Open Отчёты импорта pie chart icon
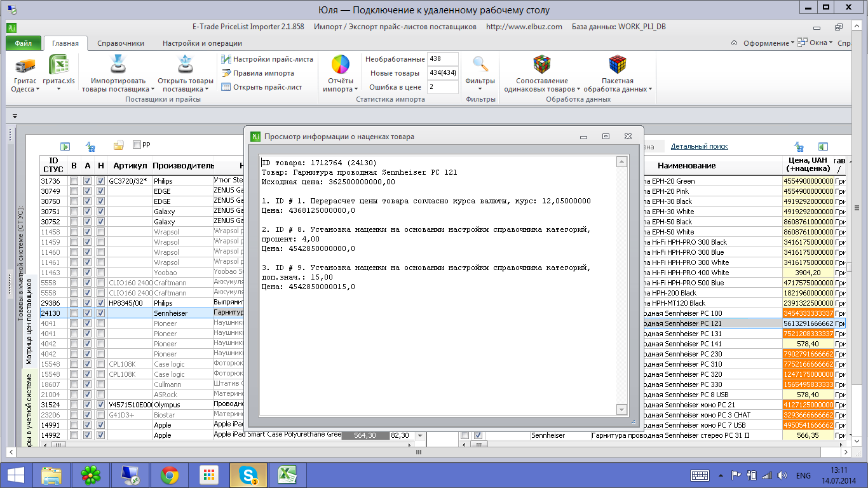The image size is (868, 488). [341, 65]
